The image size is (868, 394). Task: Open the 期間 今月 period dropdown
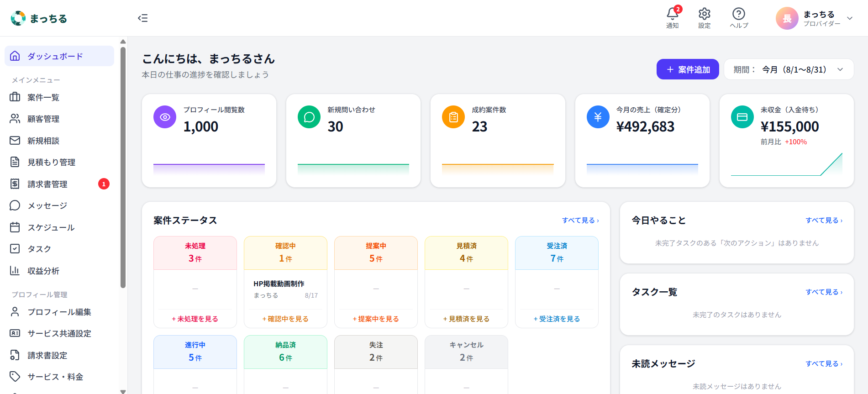(789, 69)
